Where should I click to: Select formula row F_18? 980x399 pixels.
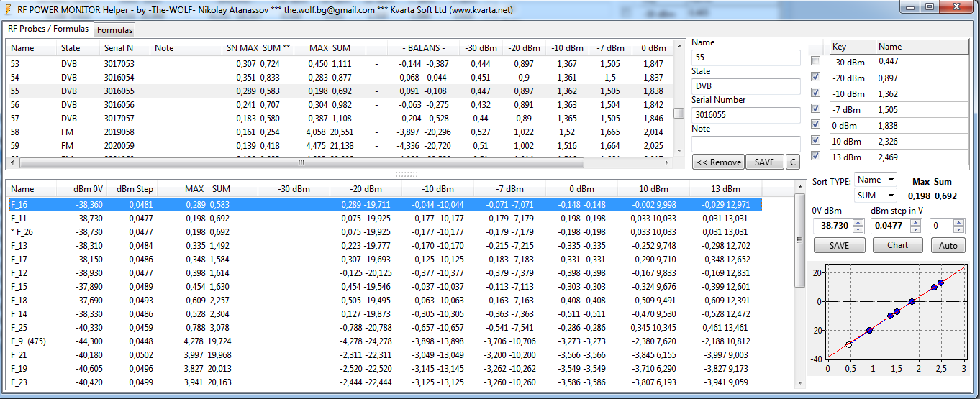pyautogui.click(x=385, y=301)
